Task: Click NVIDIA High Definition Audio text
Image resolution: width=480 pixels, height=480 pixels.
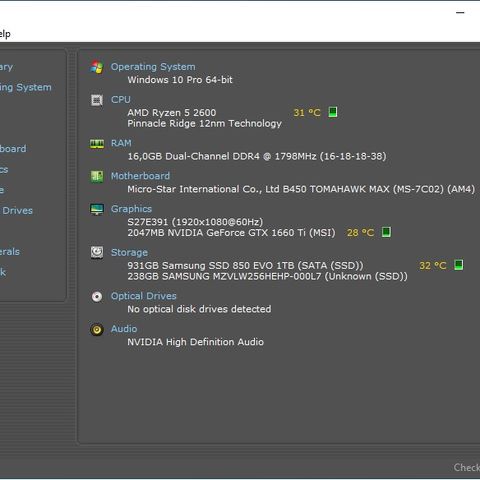Action: (x=195, y=342)
